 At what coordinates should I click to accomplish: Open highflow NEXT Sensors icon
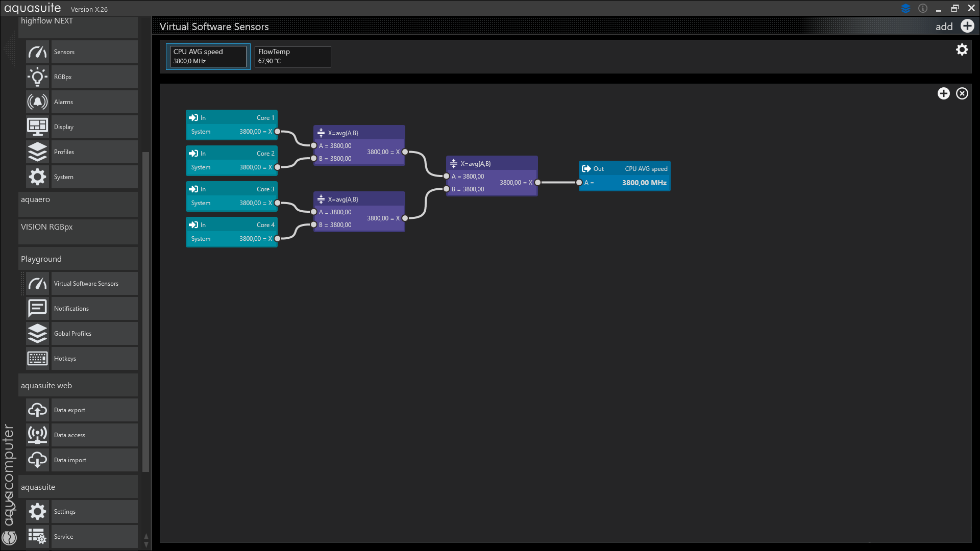point(37,52)
